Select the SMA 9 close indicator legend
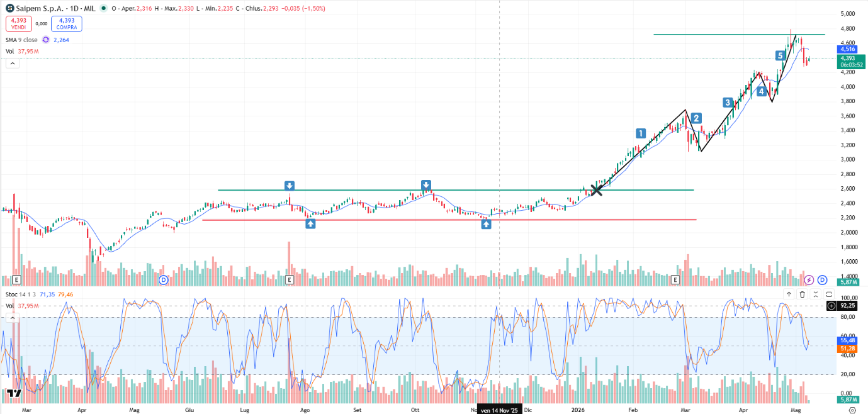868x414 pixels. (x=23, y=40)
